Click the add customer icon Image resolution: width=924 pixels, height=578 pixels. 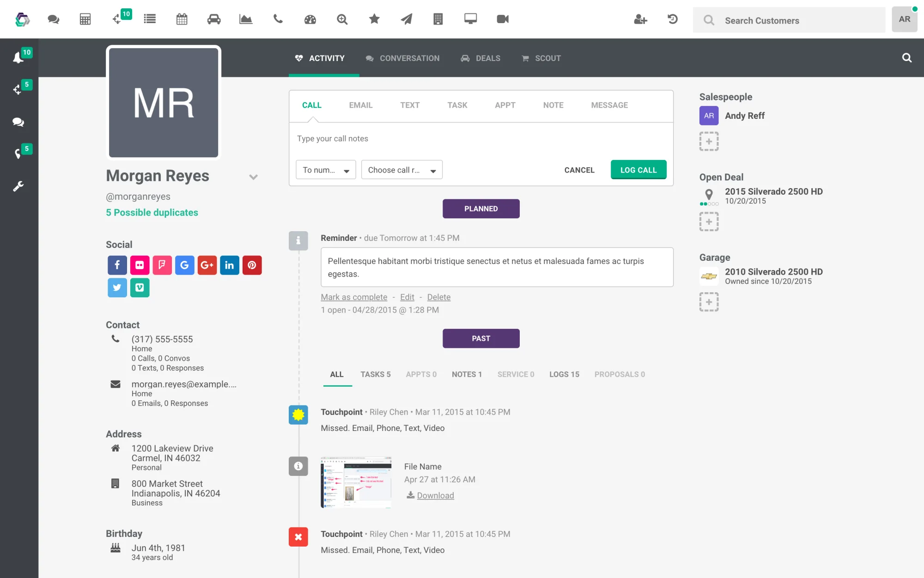[640, 19]
